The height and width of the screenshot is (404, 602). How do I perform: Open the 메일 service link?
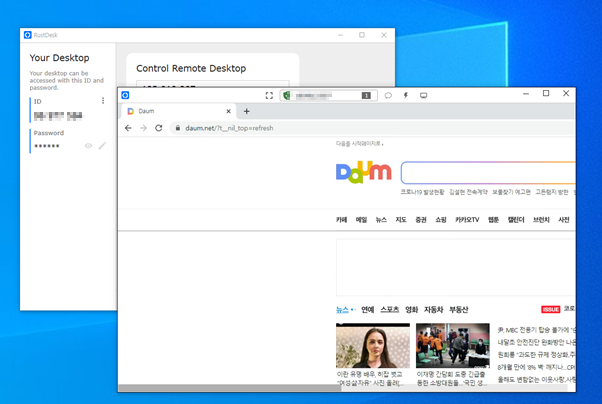point(361,220)
